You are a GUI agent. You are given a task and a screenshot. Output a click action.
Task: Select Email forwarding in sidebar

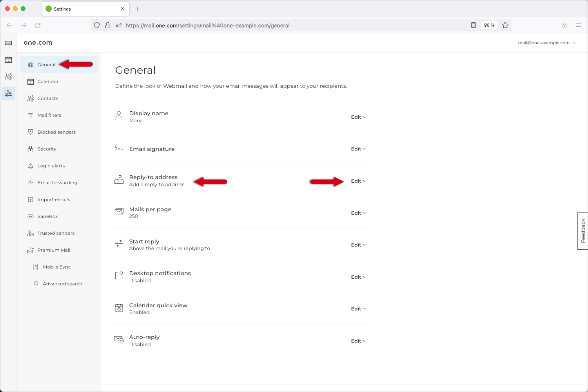(x=57, y=183)
